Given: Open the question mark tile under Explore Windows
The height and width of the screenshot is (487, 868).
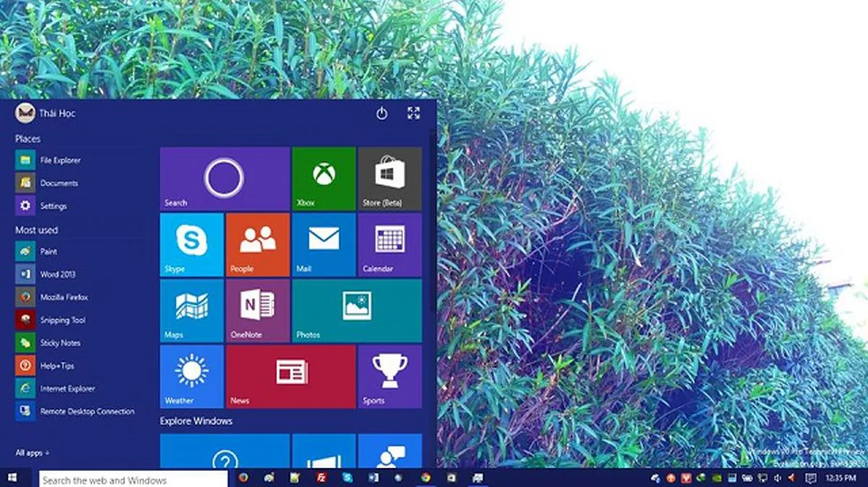Looking at the screenshot, I should pyautogui.click(x=225, y=451).
